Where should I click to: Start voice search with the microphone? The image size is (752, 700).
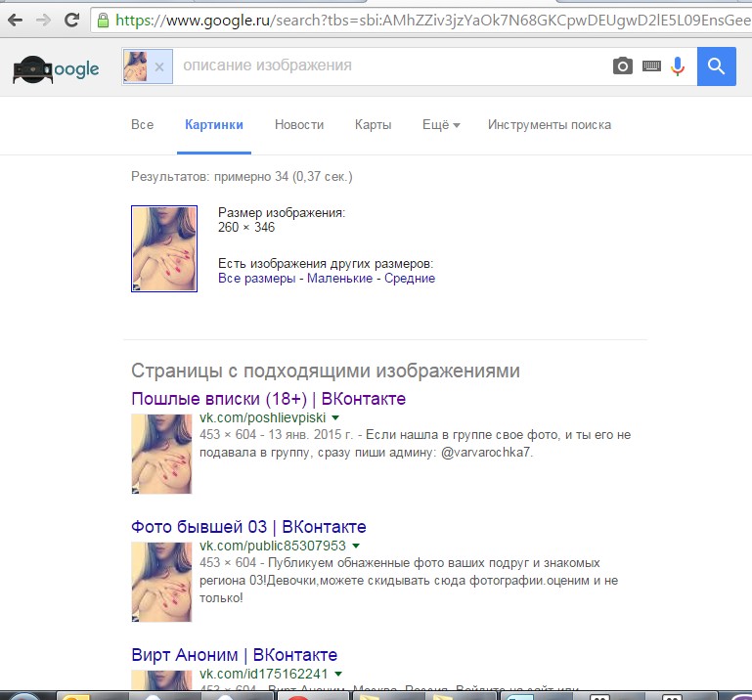tap(678, 66)
